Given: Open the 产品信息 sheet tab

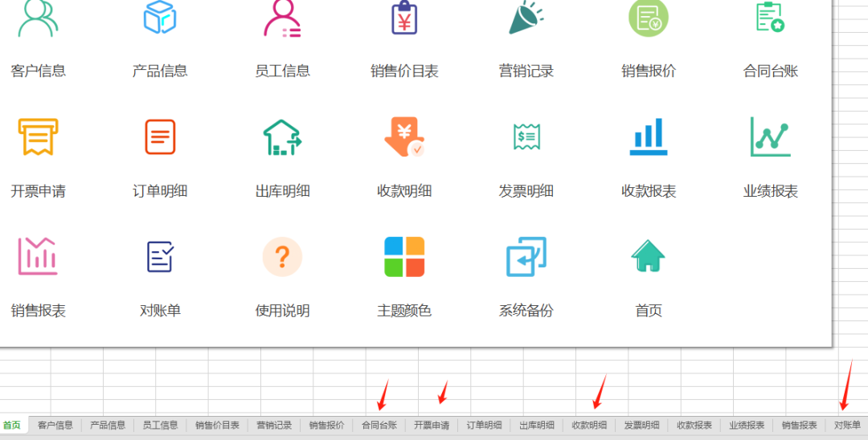Looking at the screenshot, I should (108, 425).
